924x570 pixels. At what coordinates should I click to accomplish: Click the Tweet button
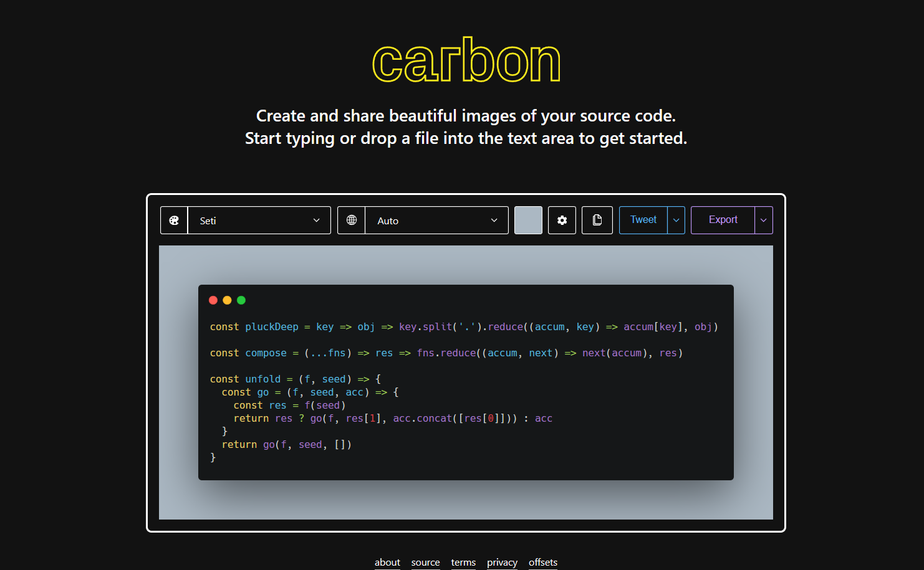643,220
